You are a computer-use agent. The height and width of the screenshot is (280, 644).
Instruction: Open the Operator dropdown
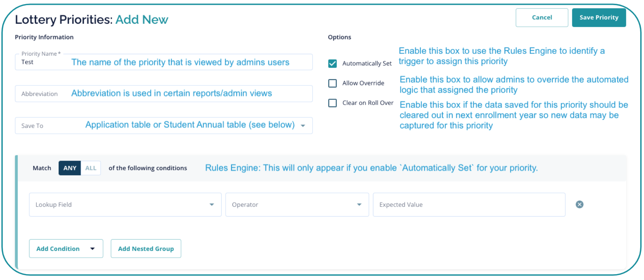click(292, 205)
